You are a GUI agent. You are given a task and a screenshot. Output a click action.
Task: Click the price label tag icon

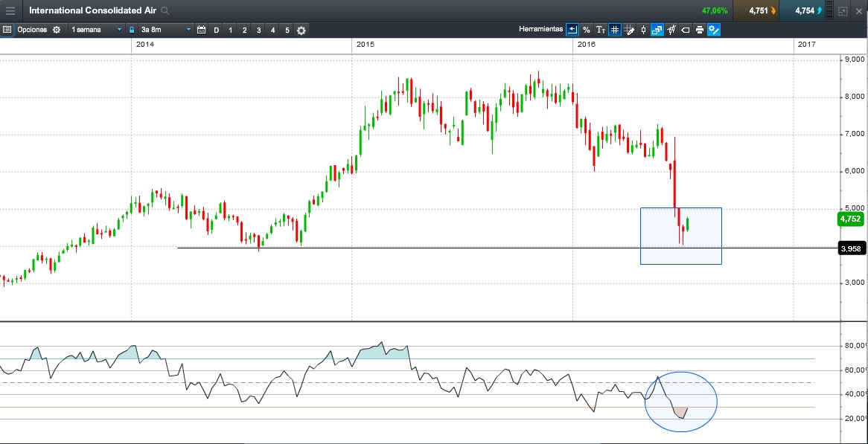686,30
